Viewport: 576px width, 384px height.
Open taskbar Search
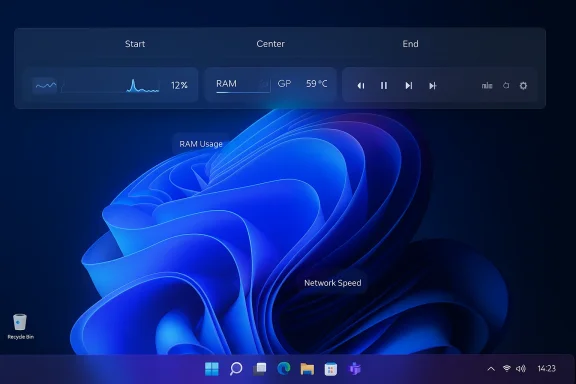pos(236,369)
